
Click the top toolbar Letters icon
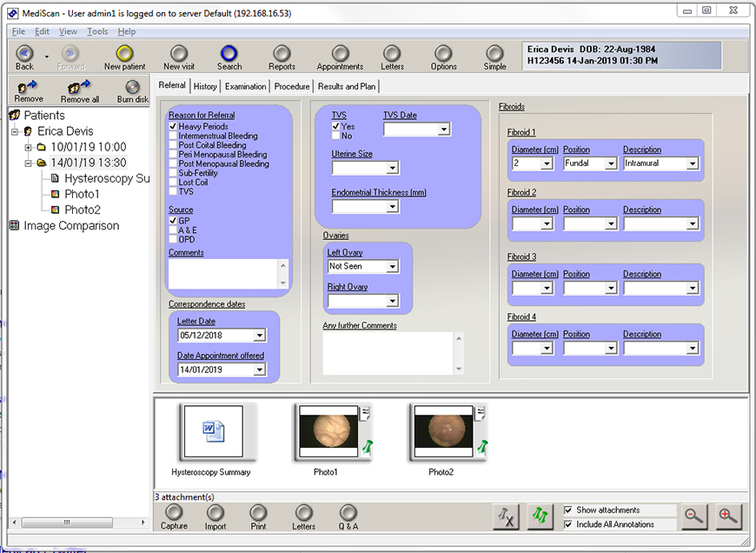point(392,53)
